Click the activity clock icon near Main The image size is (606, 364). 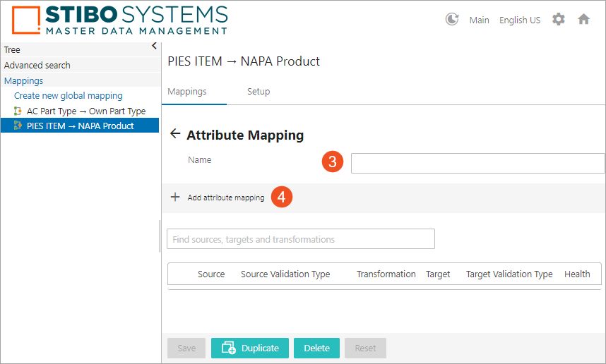pos(452,20)
